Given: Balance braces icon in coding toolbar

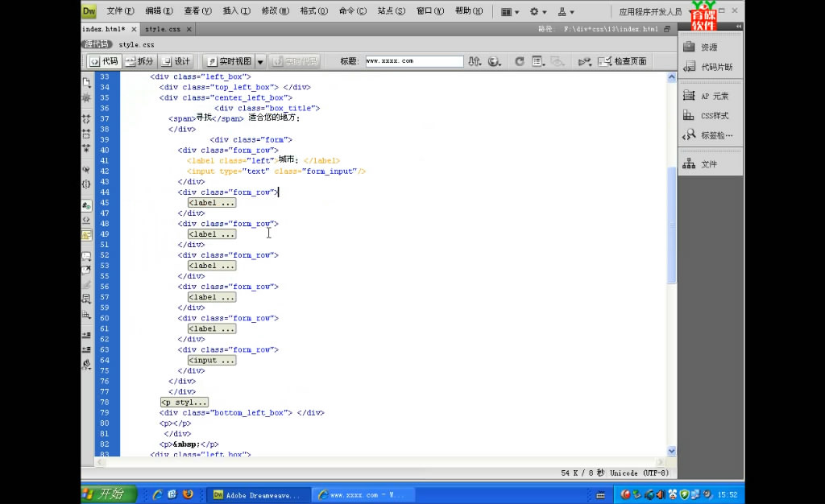Looking at the screenshot, I should coord(86,184).
